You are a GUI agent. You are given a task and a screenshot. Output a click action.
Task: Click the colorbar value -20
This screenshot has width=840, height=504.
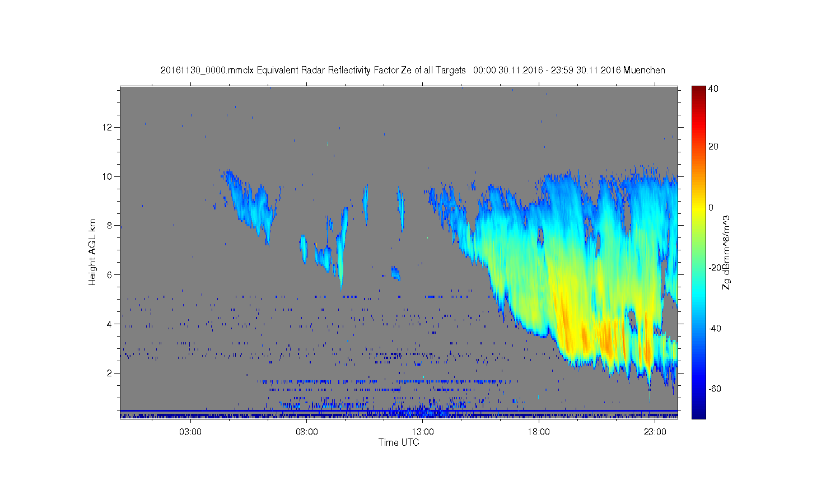click(715, 268)
